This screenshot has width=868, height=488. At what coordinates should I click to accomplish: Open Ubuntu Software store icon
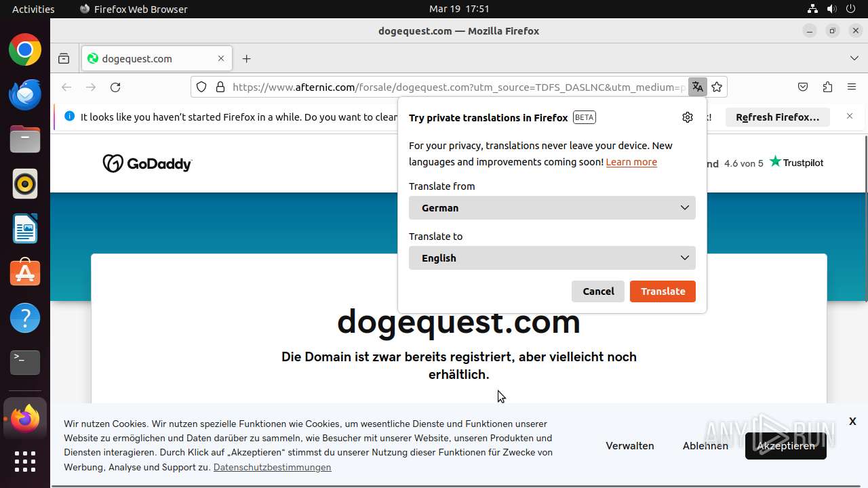(25, 273)
